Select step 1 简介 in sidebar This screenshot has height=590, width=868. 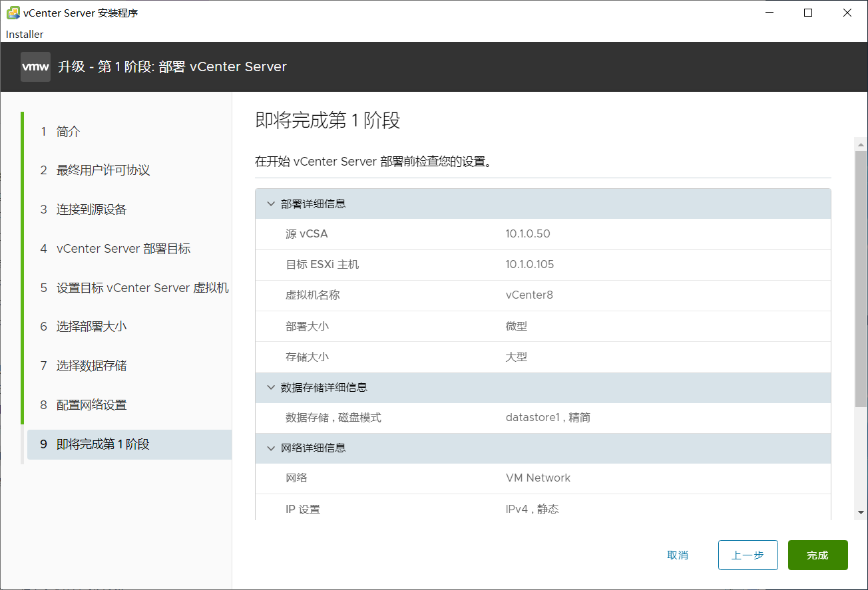[x=65, y=131]
